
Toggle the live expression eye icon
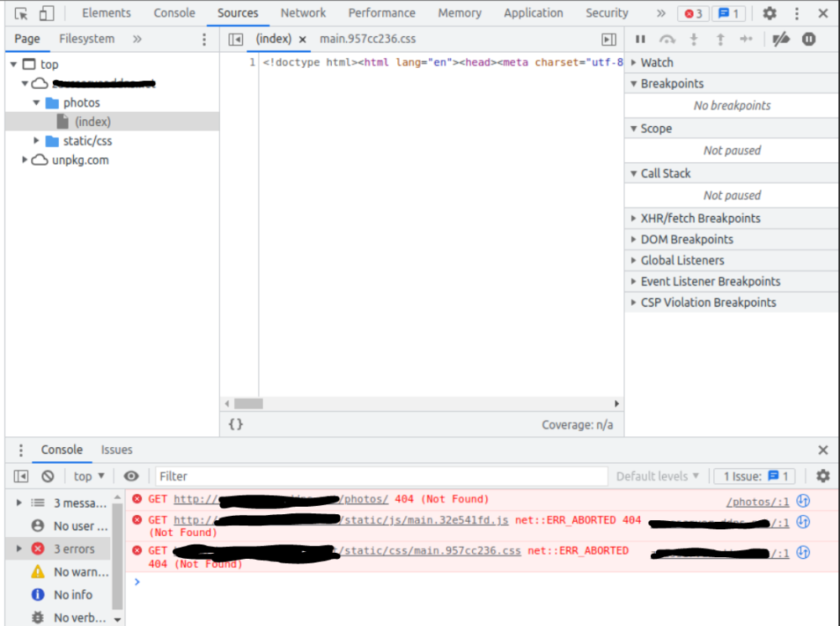click(131, 476)
